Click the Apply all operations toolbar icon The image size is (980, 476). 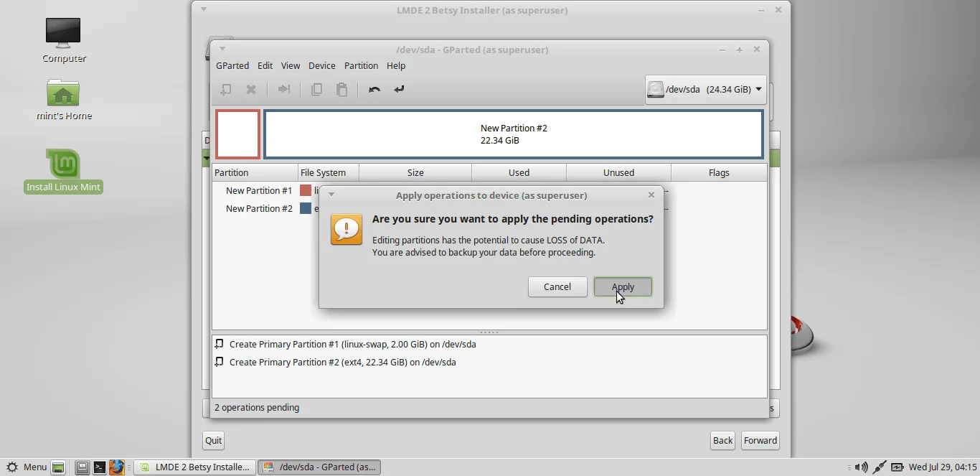pyautogui.click(x=399, y=89)
